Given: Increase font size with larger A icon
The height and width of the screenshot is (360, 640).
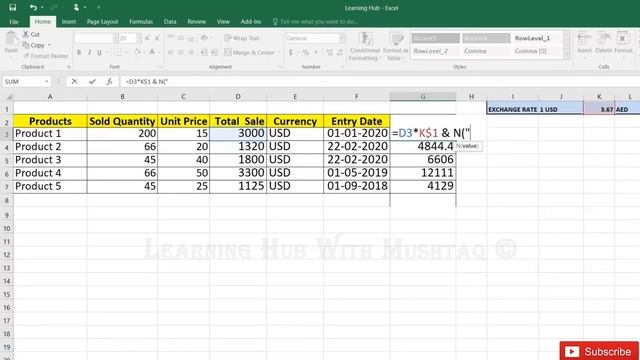Looking at the screenshot, I should click(147, 38).
